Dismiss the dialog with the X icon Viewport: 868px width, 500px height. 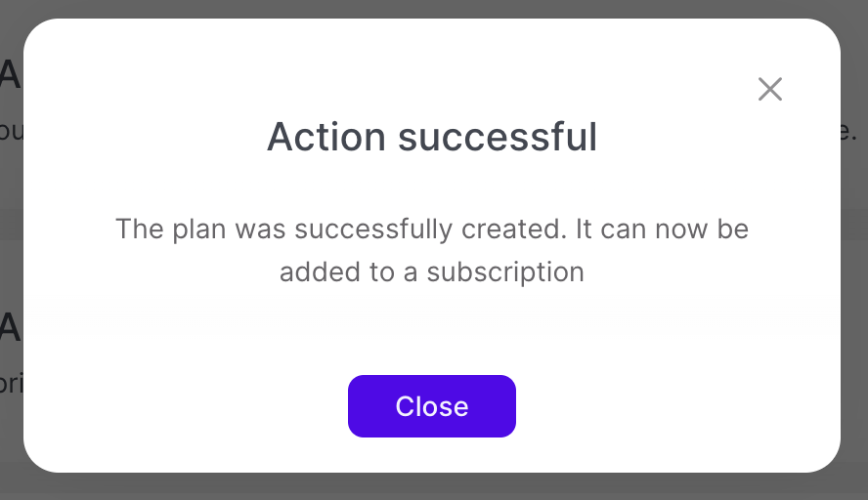tap(770, 90)
